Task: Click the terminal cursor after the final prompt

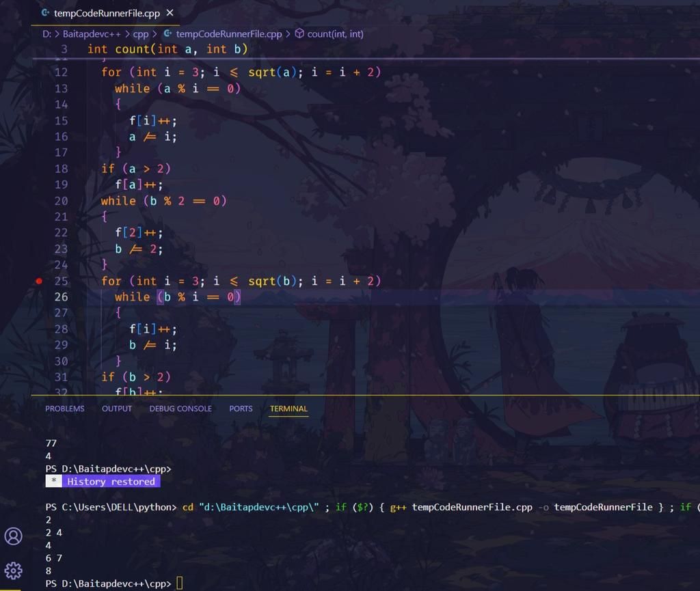Action: tap(180, 583)
